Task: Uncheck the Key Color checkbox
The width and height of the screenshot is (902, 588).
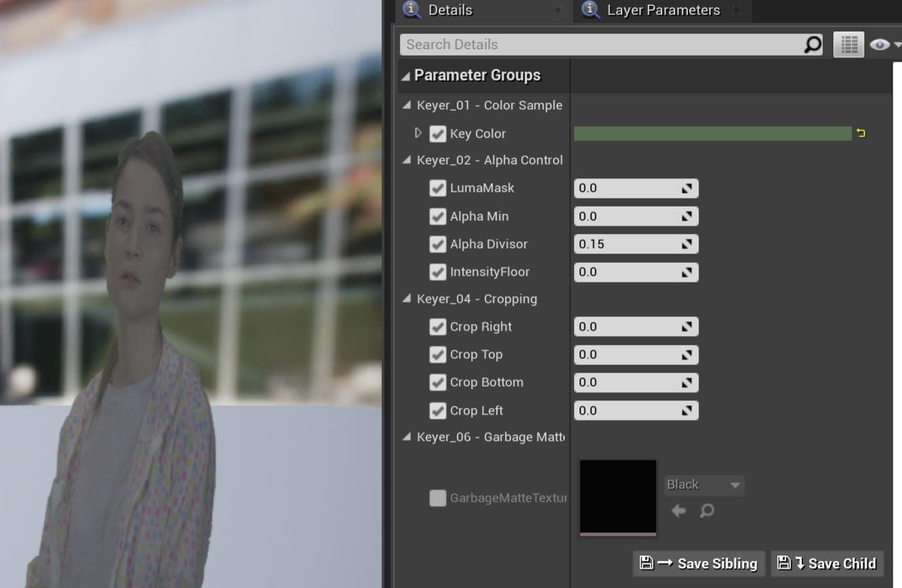Action: 438,133
